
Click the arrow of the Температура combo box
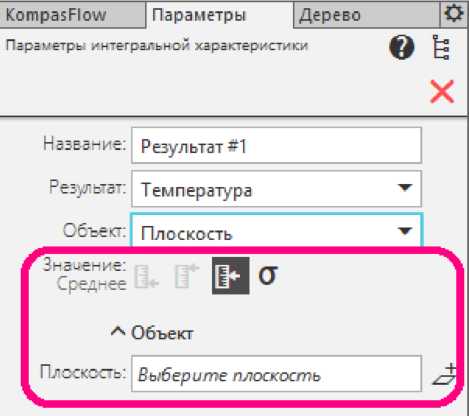405,188
